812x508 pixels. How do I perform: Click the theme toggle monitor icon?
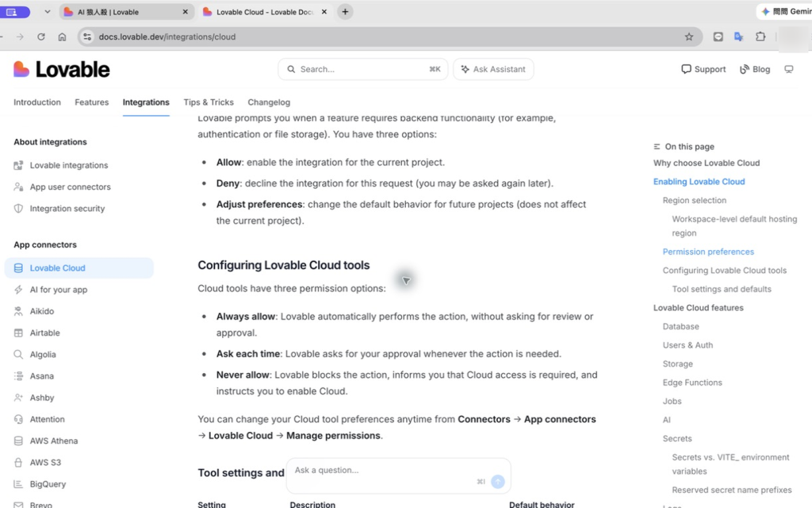coord(789,70)
